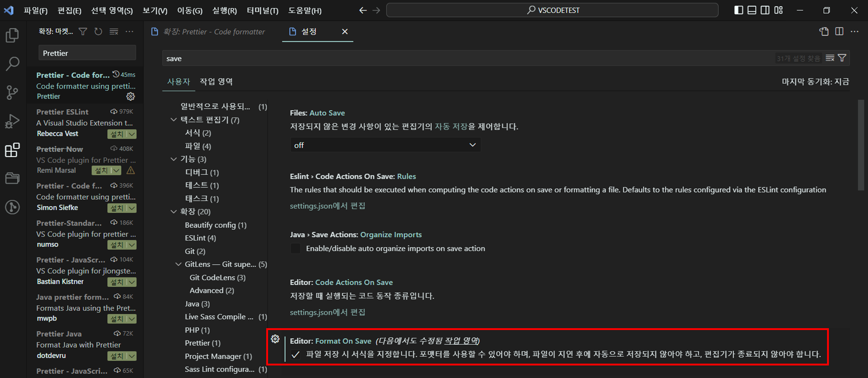Refresh the extensions marketplace list
Screen dimensions: 868x378
click(x=98, y=32)
